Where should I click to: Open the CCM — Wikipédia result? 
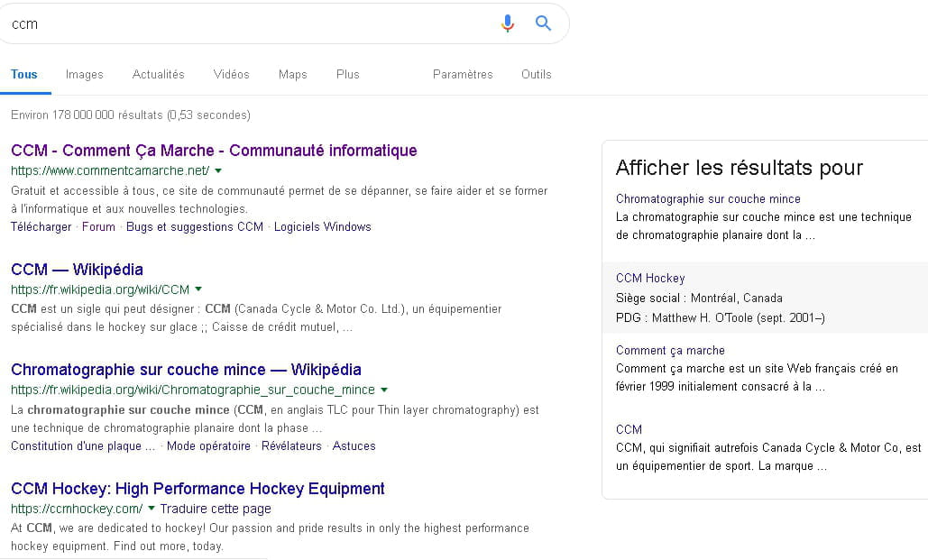[77, 270]
